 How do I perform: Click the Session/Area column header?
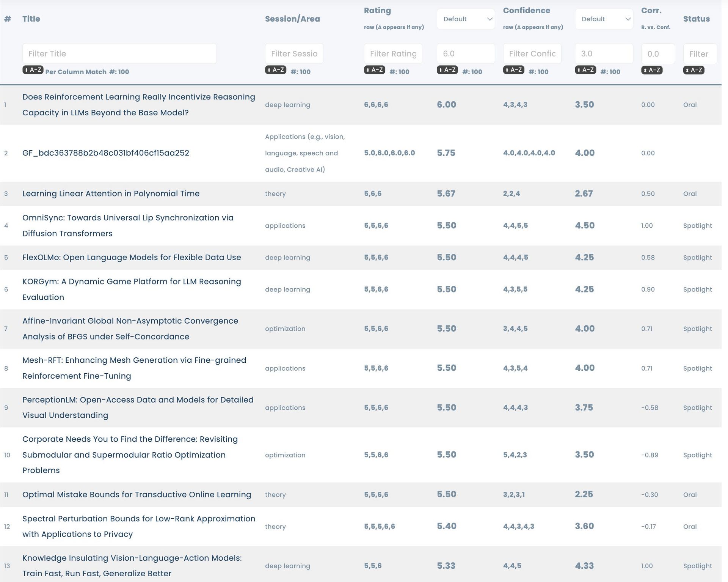[292, 19]
